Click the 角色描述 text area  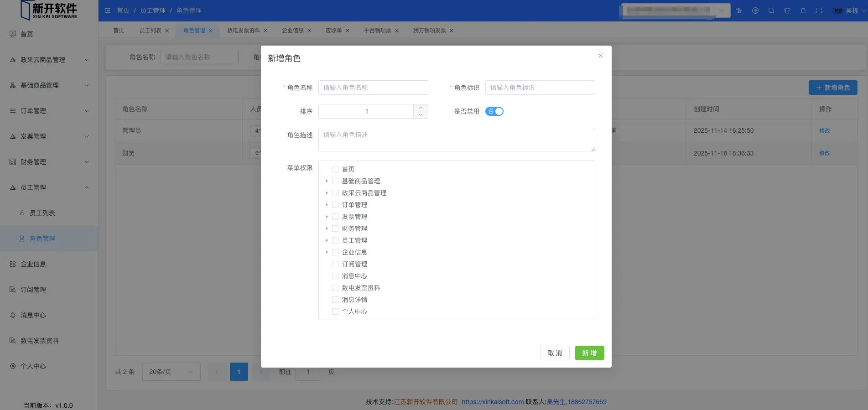point(457,140)
